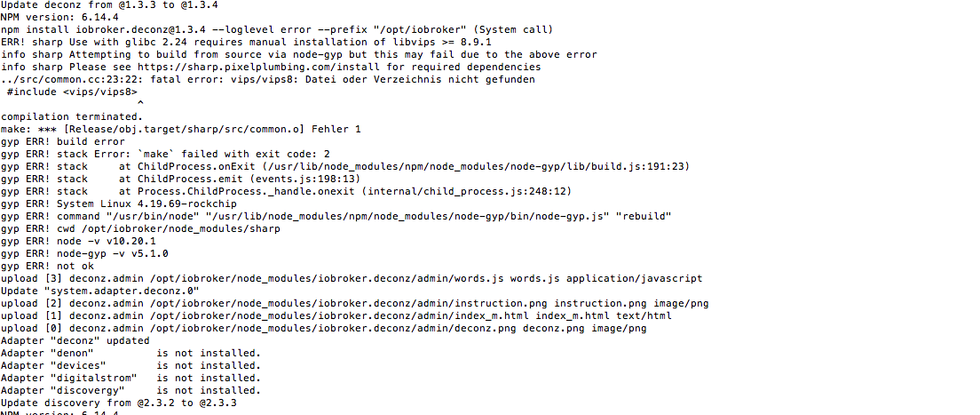Click the npm install iobroker.deconz command line
Image resolution: width=980 pixels, height=415 pixels.
coord(277,29)
